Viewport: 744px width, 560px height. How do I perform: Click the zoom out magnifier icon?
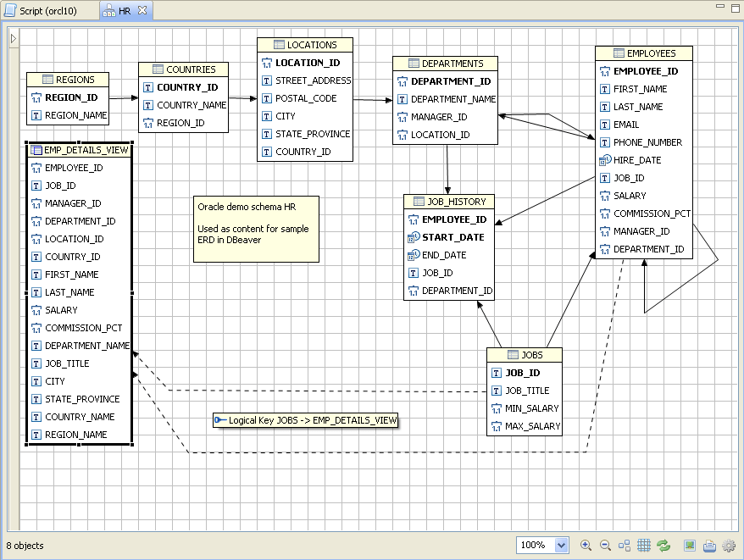coord(605,545)
